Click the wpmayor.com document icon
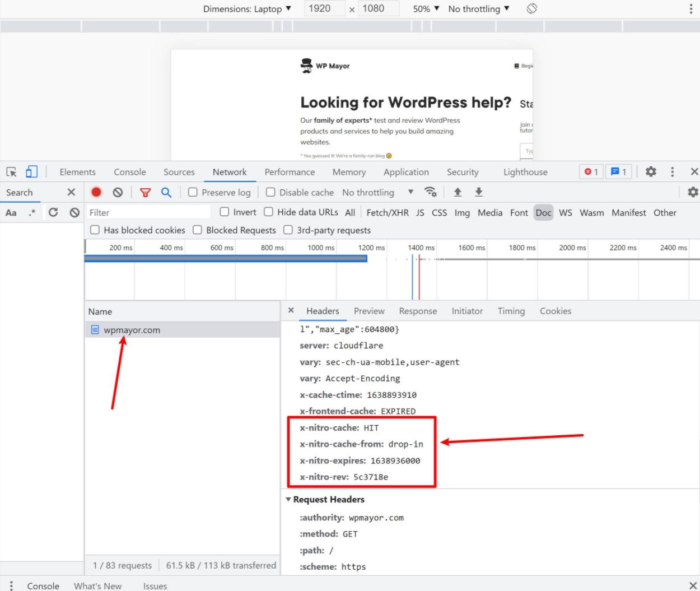This screenshot has width=700, height=591. pyautogui.click(x=95, y=330)
